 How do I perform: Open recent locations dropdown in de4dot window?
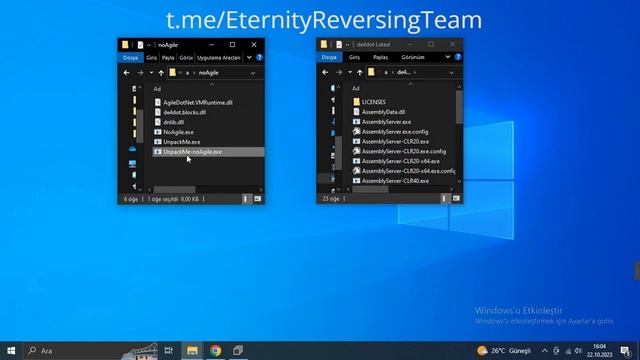coord(350,72)
